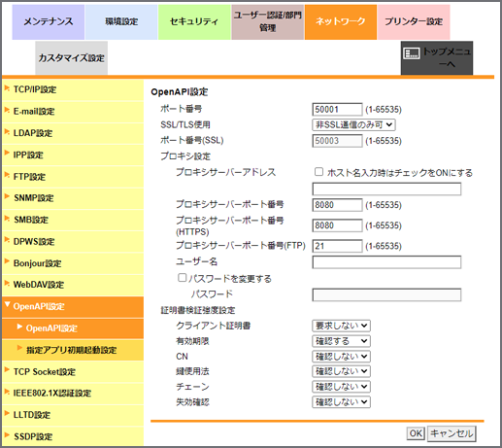Switch to the メンテナンス tab
The image size is (502, 448).
49,22
